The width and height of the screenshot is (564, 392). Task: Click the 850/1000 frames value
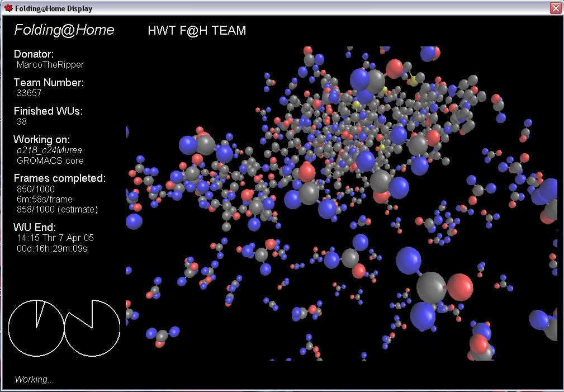click(x=36, y=189)
